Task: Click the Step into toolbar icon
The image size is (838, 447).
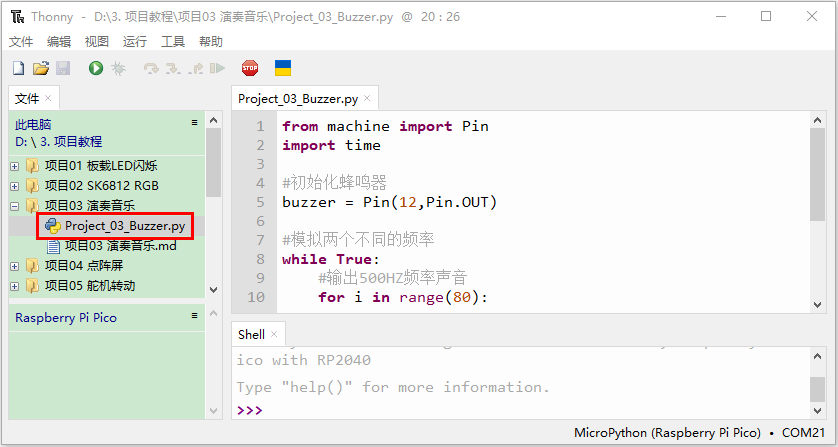Action: click(x=173, y=68)
